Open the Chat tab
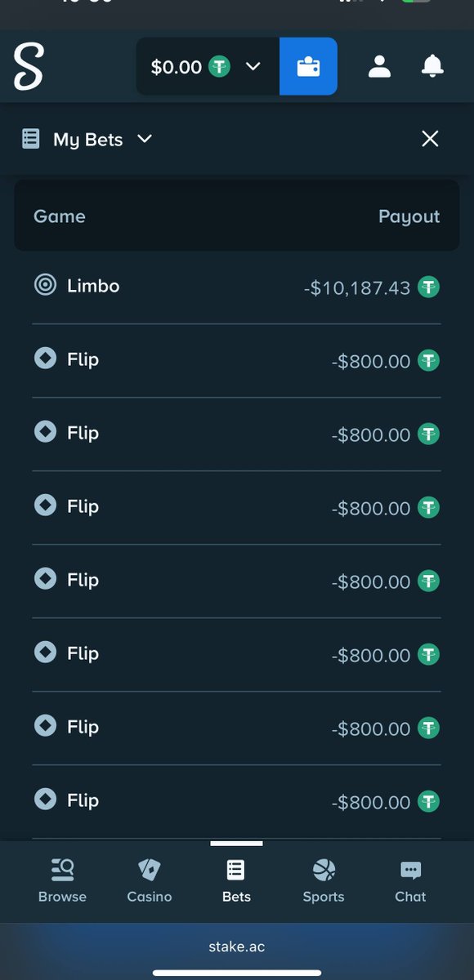Viewport: 474px width, 980px height. (410, 880)
